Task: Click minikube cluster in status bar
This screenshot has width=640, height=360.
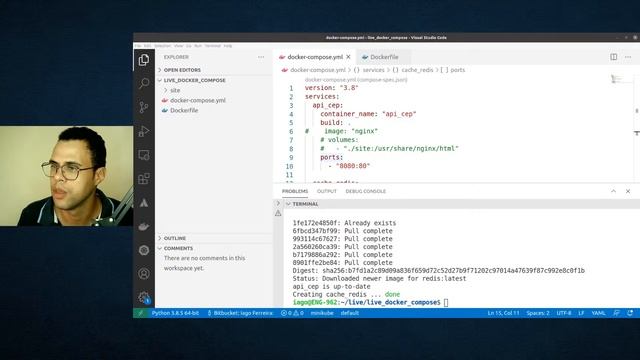Action: [x=322, y=313]
